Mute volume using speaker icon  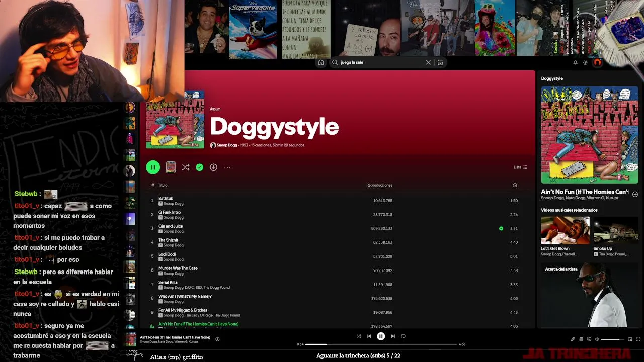[x=597, y=339]
